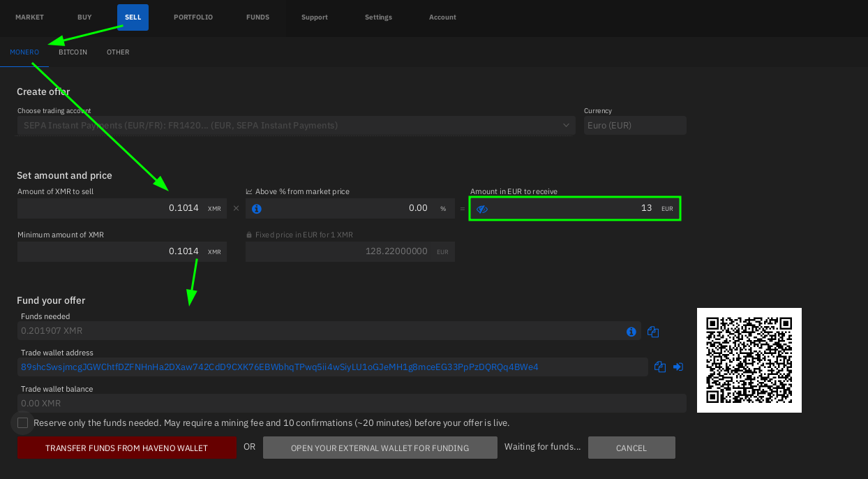Image resolution: width=868 pixels, height=479 pixels.
Task: Click the lock icon beside Fixed price label
Action: (x=249, y=235)
